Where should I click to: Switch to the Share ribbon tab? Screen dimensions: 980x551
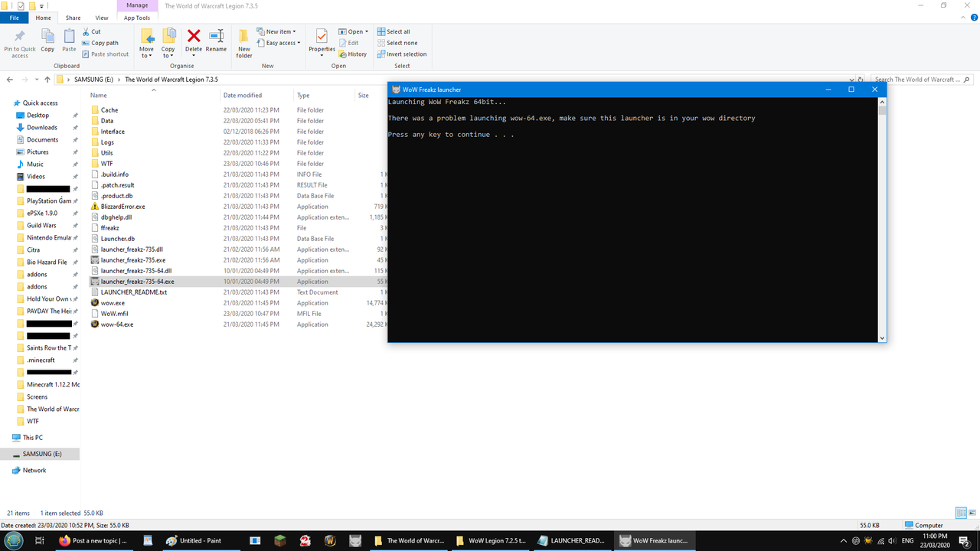pyautogui.click(x=73, y=18)
